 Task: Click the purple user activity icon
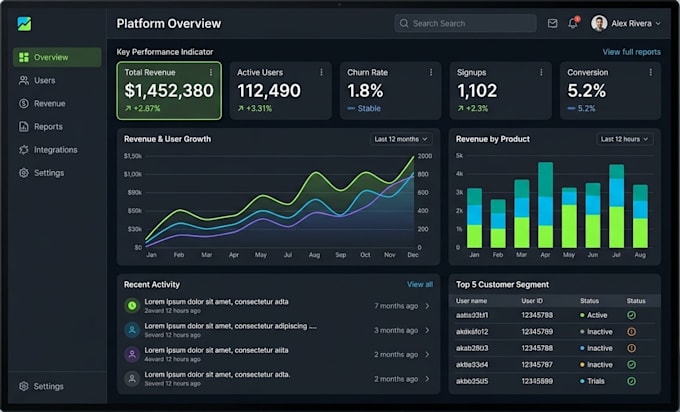pos(132,354)
